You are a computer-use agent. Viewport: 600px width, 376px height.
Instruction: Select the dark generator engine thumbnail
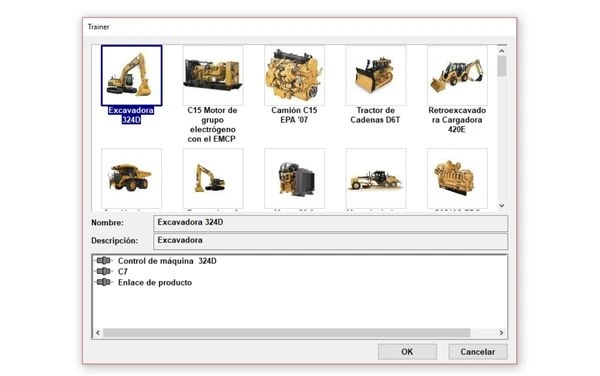pos(294,178)
